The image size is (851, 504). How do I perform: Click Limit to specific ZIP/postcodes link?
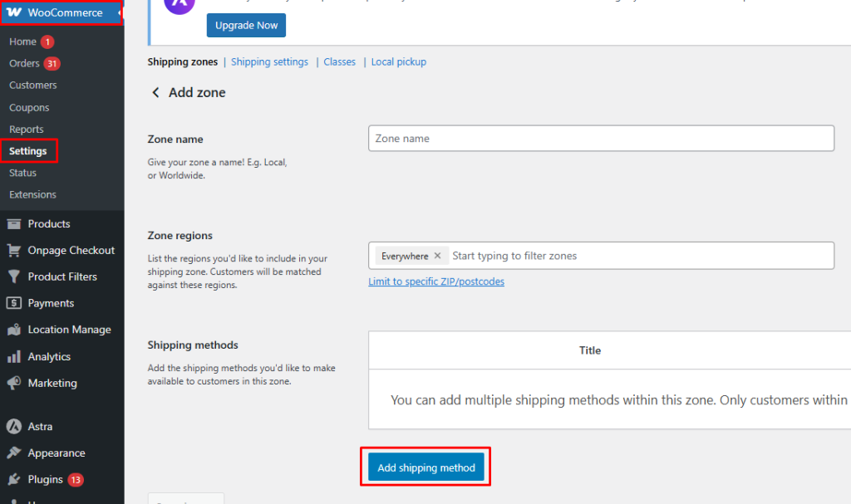coord(436,281)
